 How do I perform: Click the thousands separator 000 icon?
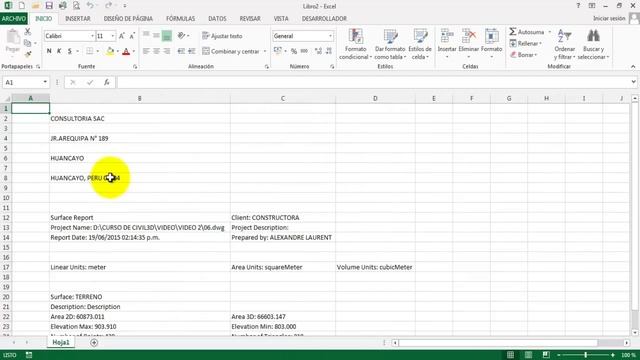[304, 51]
